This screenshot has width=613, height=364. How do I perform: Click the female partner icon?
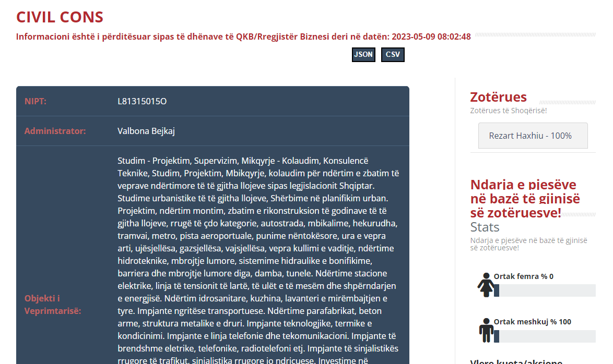(485, 285)
